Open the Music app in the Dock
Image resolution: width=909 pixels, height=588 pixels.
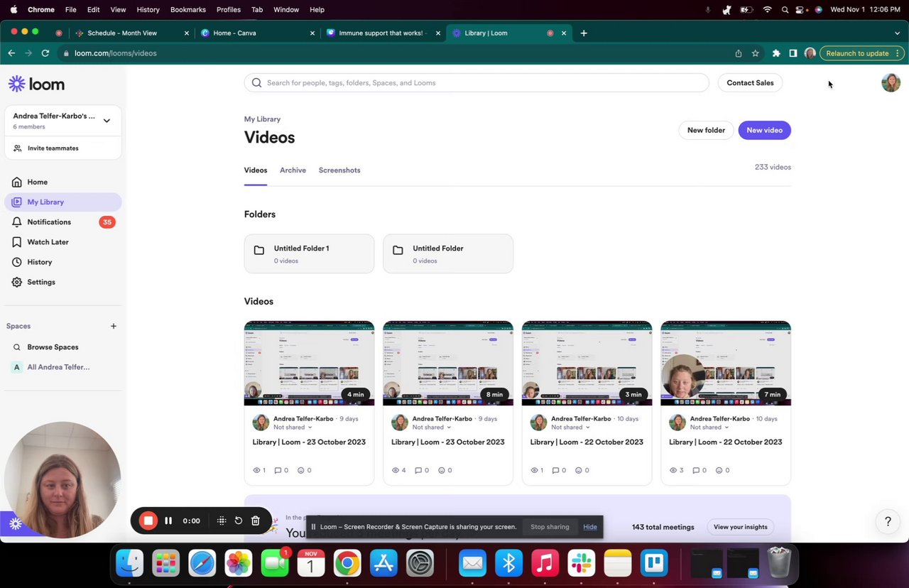(545, 564)
